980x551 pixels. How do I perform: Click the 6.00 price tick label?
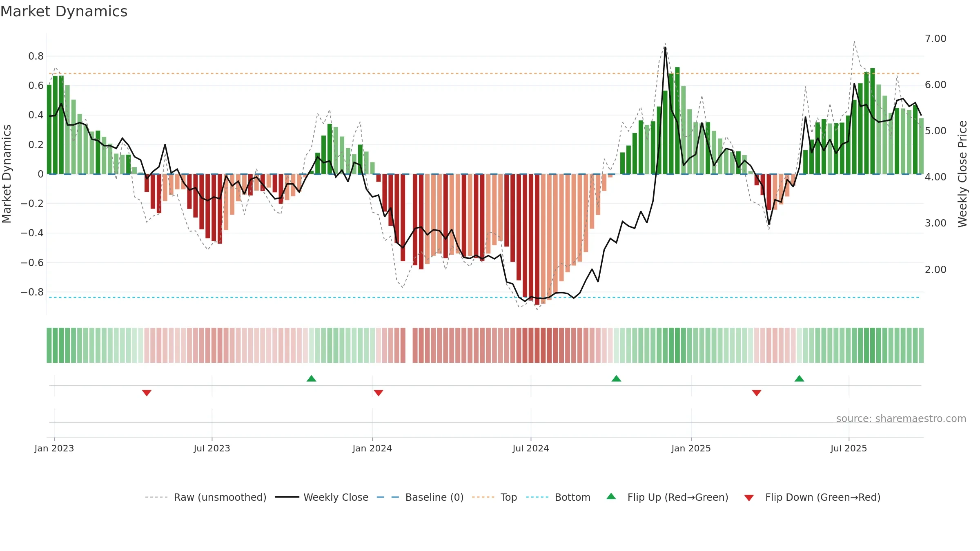point(935,85)
